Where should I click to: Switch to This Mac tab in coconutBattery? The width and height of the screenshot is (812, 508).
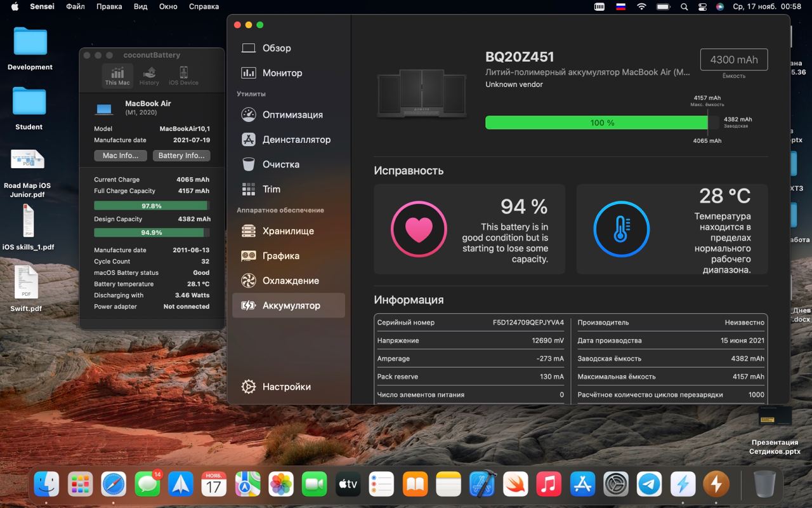click(117, 75)
